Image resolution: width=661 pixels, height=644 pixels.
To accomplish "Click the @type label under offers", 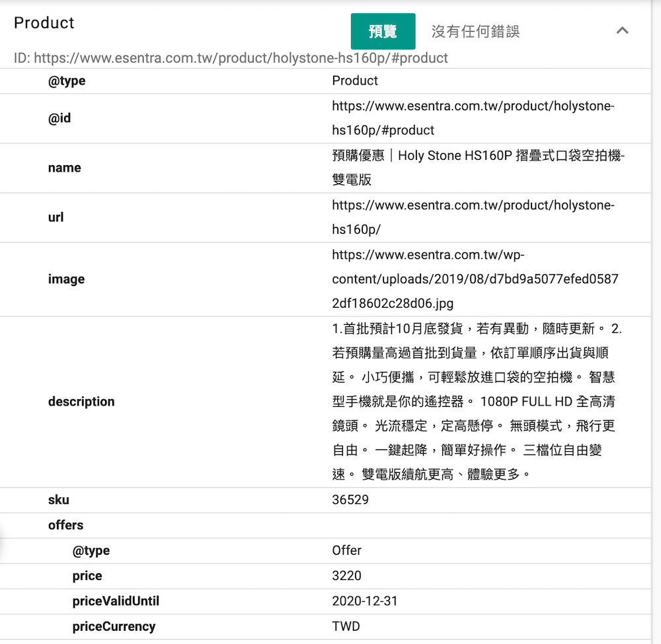I will coord(91,551).
